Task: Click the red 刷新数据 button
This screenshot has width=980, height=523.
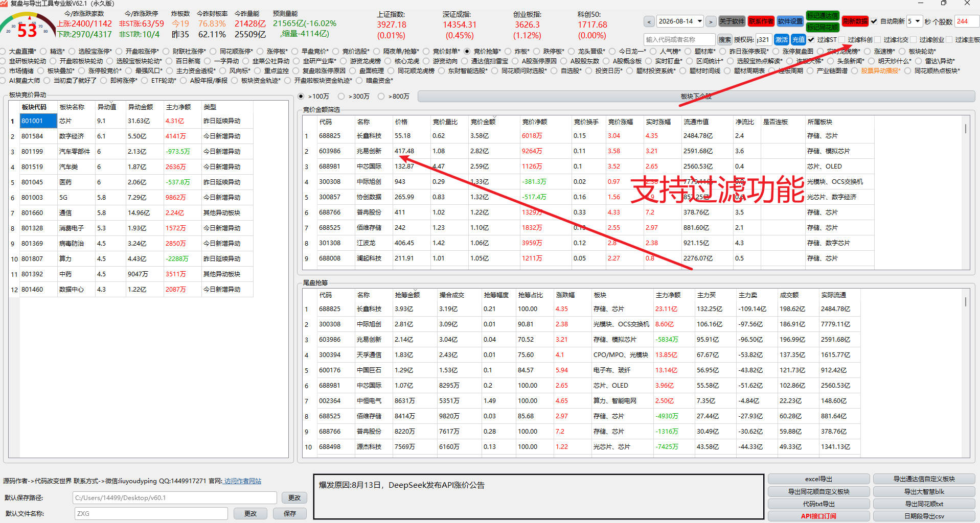Action: point(855,21)
